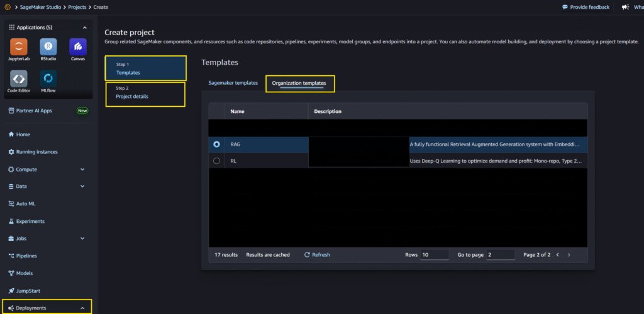Viewport: 644px width, 314px height.
Task: Expand the Compute sidebar section
Action: point(82,170)
